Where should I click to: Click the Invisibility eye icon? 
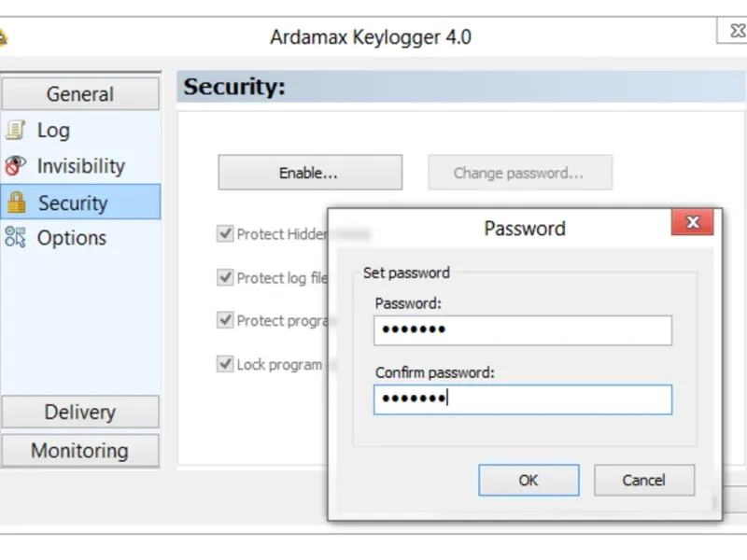click(15, 166)
